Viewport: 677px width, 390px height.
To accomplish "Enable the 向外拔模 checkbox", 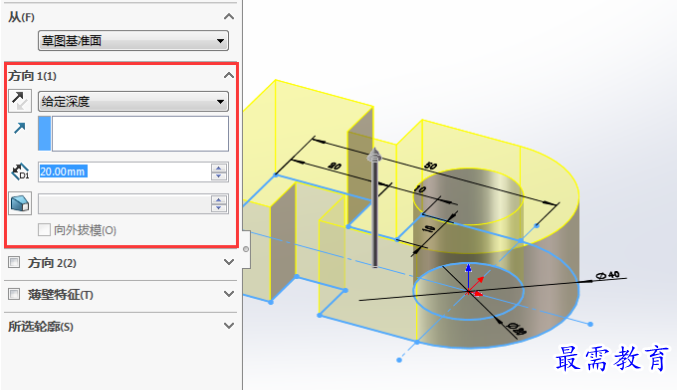I will [x=44, y=230].
